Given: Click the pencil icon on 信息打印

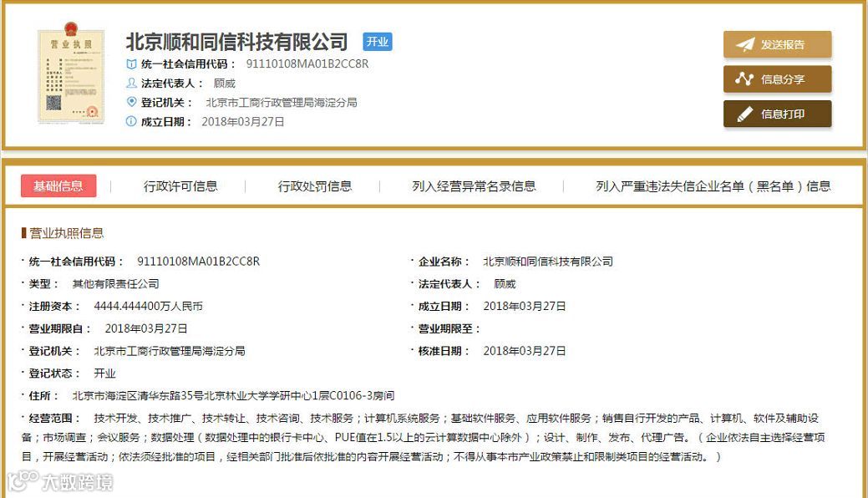Looking at the screenshot, I should click(x=745, y=114).
